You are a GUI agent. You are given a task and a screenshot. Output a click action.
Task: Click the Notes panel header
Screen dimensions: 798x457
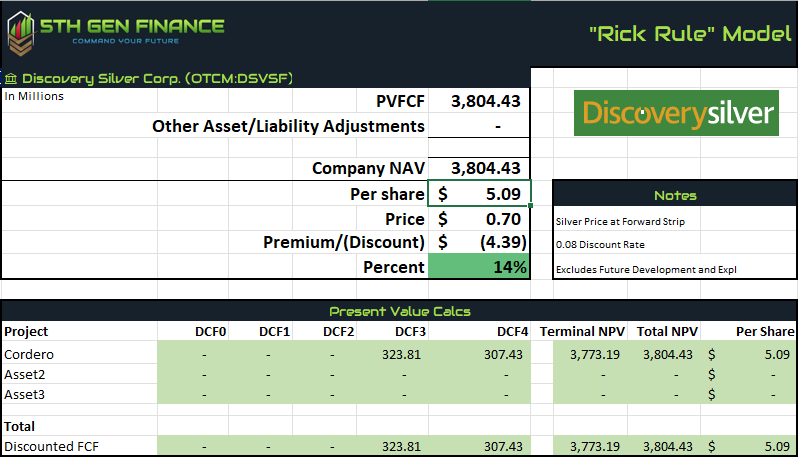click(x=675, y=195)
